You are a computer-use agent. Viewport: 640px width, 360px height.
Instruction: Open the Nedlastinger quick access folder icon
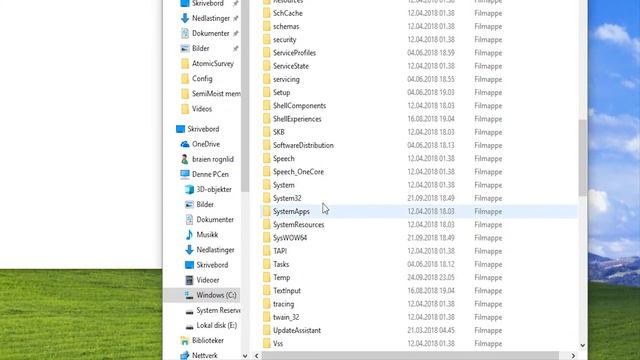184,18
